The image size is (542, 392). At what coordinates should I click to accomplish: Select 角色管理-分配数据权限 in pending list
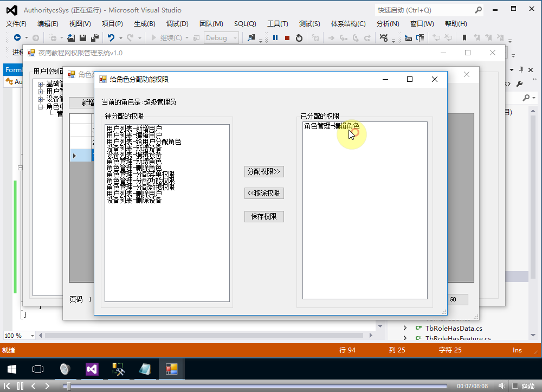[x=141, y=187]
